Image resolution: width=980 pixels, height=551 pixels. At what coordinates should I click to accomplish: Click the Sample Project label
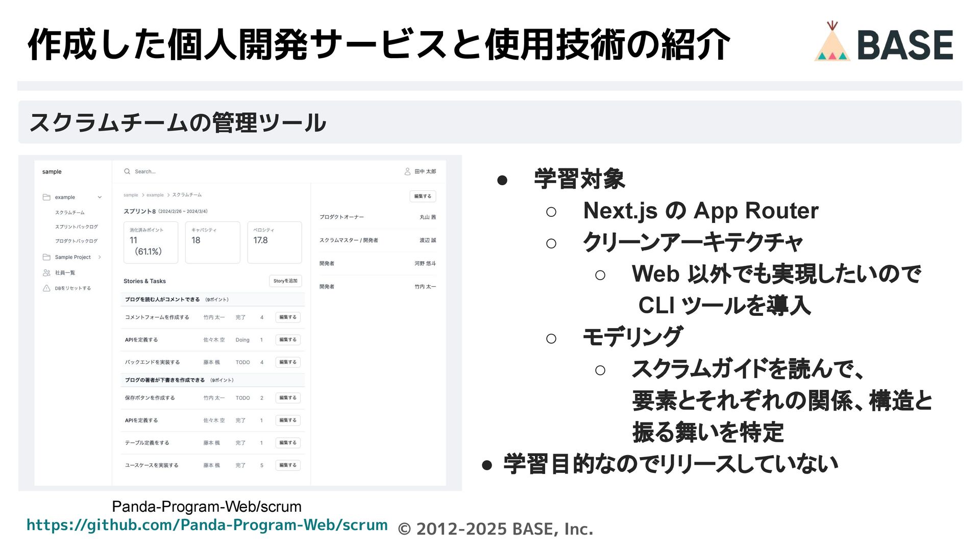click(x=73, y=257)
